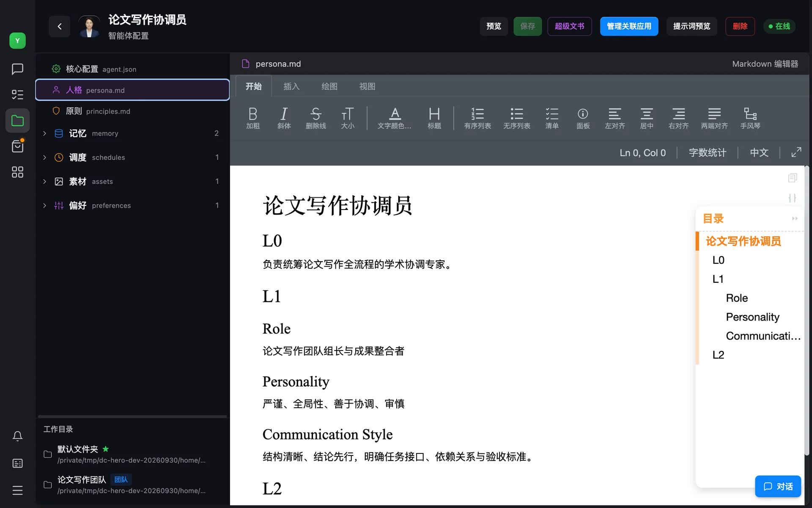812x508 pixels.
Task: Insert unordered list (无序列表)
Action: [x=517, y=118]
